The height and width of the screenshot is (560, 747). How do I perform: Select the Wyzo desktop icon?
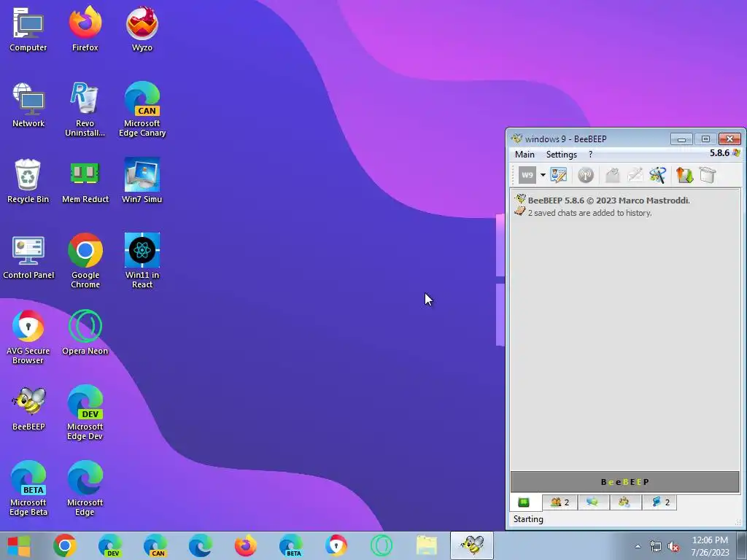coord(142,29)
